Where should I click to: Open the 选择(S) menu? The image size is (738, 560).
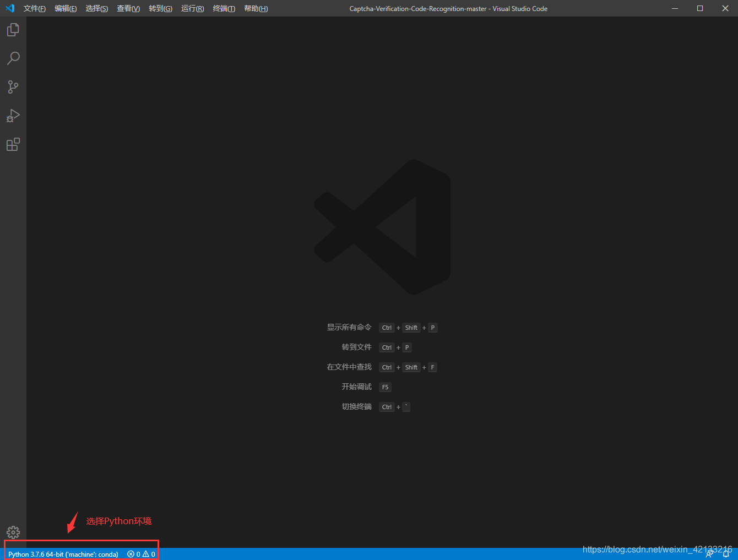pyautogui.click(x=97, y=8)
